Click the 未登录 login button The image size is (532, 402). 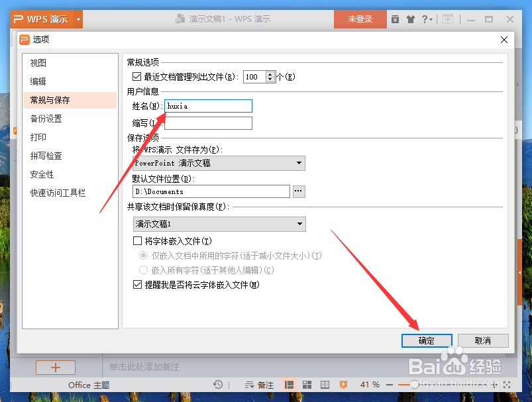point(359,19)
